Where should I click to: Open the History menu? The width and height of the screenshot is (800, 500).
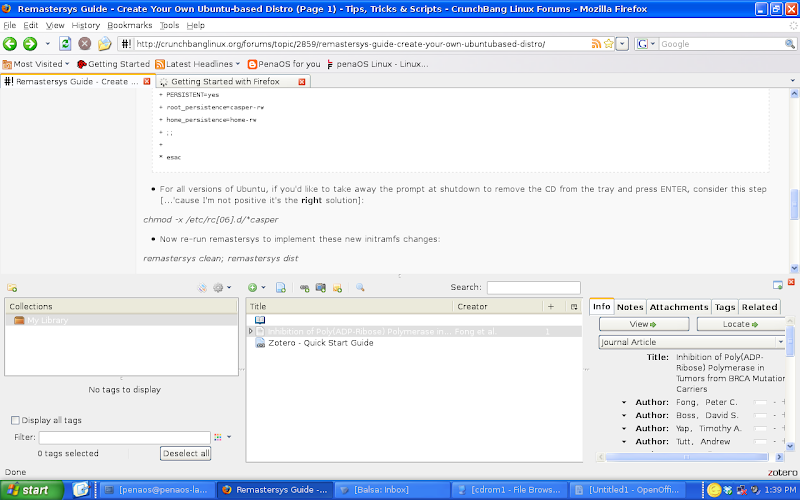[x=85, y=25]
